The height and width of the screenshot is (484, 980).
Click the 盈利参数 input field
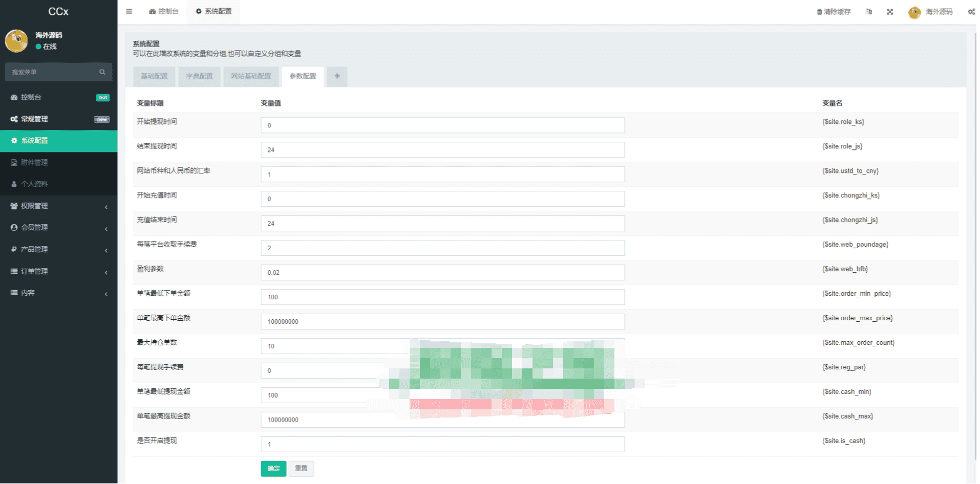pos(442,273)
